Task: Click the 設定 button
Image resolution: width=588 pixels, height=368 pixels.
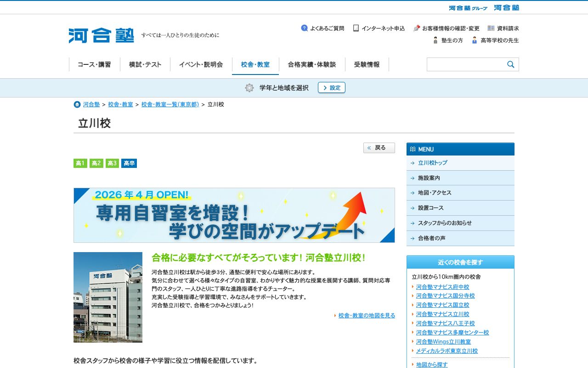Action: click(x=332, y=87)
